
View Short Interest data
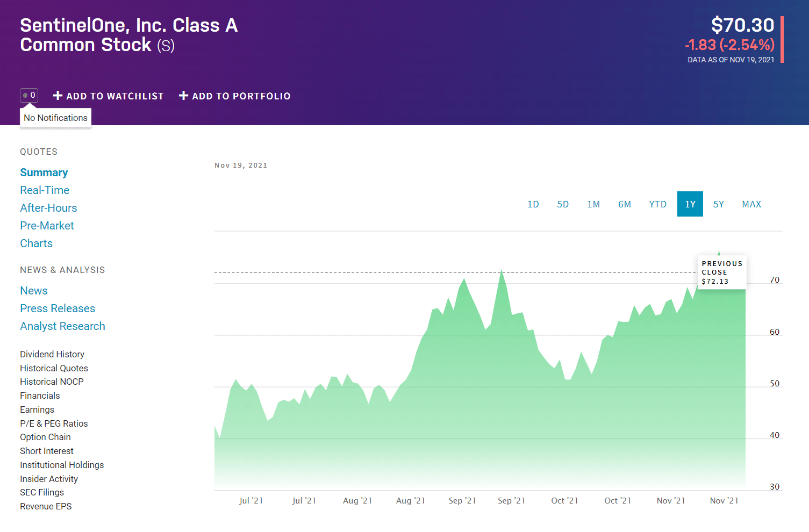pyautogui.click(x=47, y=451)
